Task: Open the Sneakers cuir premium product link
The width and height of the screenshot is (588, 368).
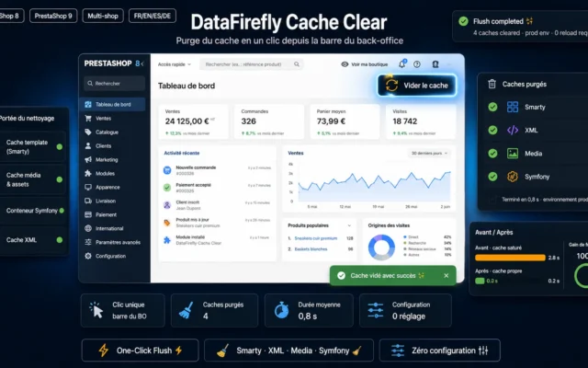Action: (316, 238)
